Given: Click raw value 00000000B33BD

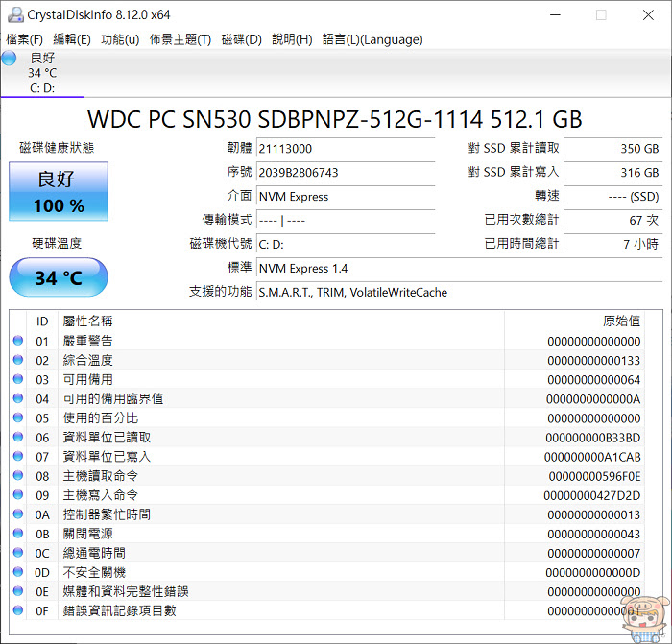Looking at the screenshot, I should pos(593,438).
